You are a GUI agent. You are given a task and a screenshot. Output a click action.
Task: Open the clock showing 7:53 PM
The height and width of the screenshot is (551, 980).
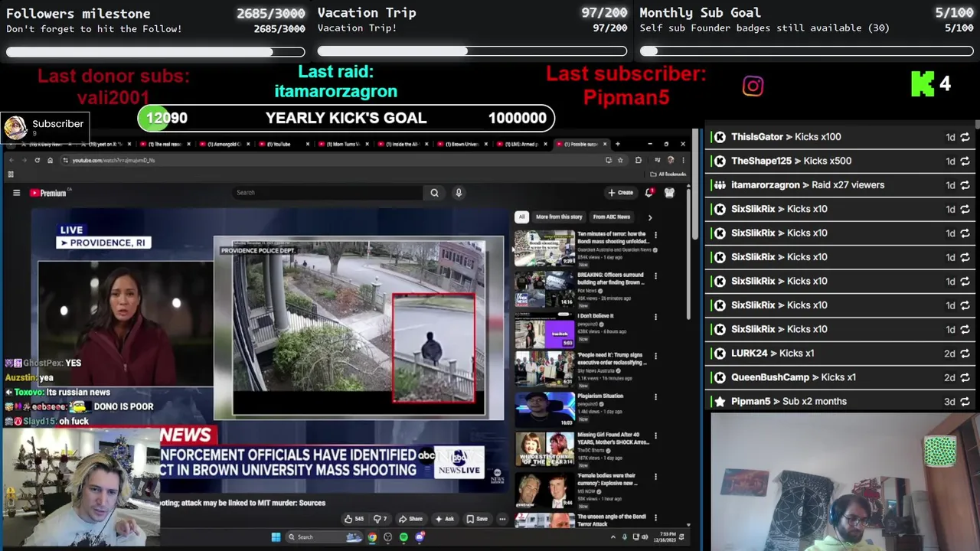click(664, 537)
